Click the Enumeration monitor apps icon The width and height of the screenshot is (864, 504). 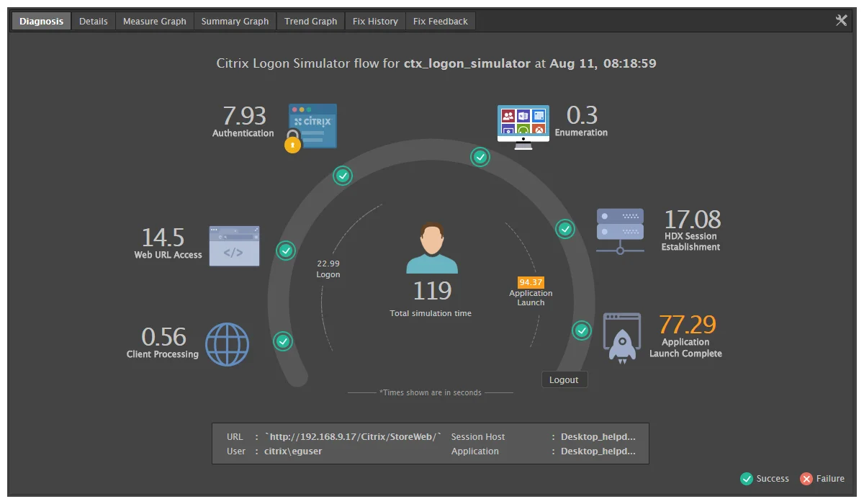523,127
